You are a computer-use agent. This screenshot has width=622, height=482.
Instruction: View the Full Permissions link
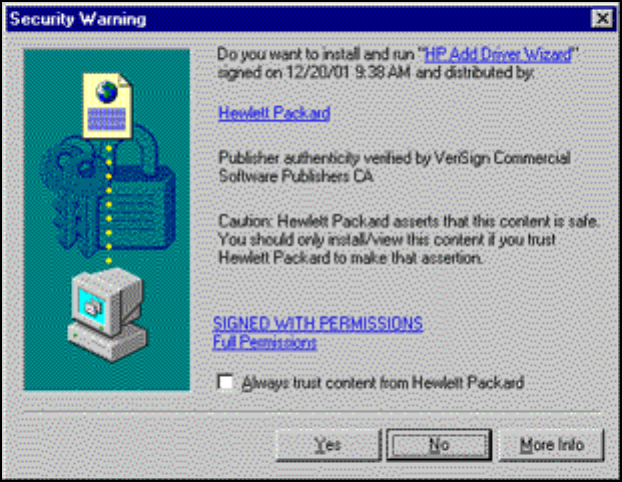265,342
